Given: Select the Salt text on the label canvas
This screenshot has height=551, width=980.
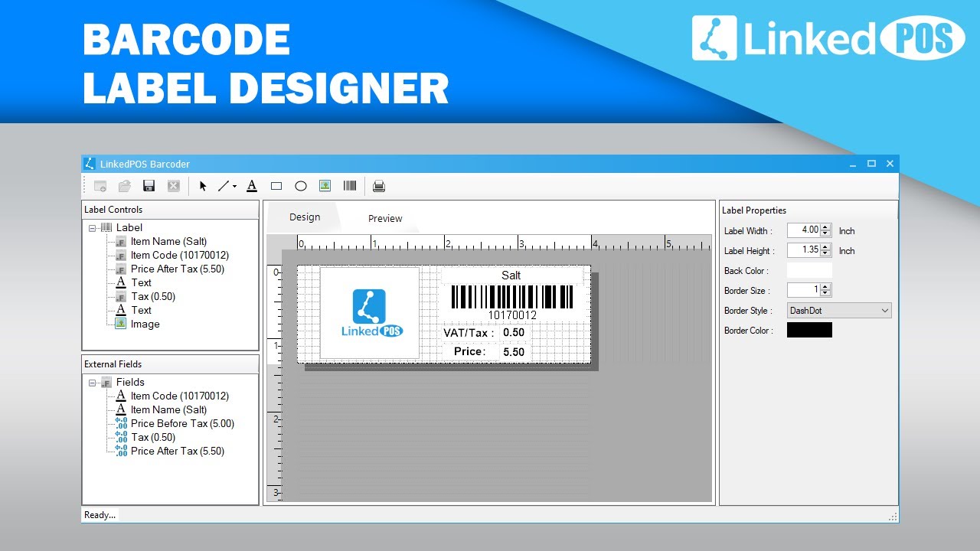Looking at the screenshot, I should pos(511,275).
